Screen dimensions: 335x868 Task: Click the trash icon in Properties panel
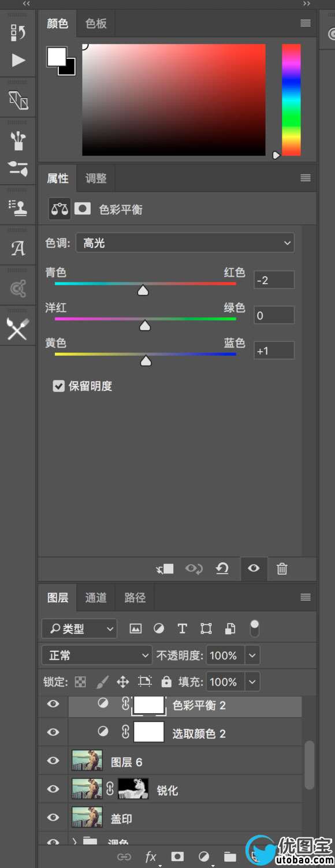282,569
